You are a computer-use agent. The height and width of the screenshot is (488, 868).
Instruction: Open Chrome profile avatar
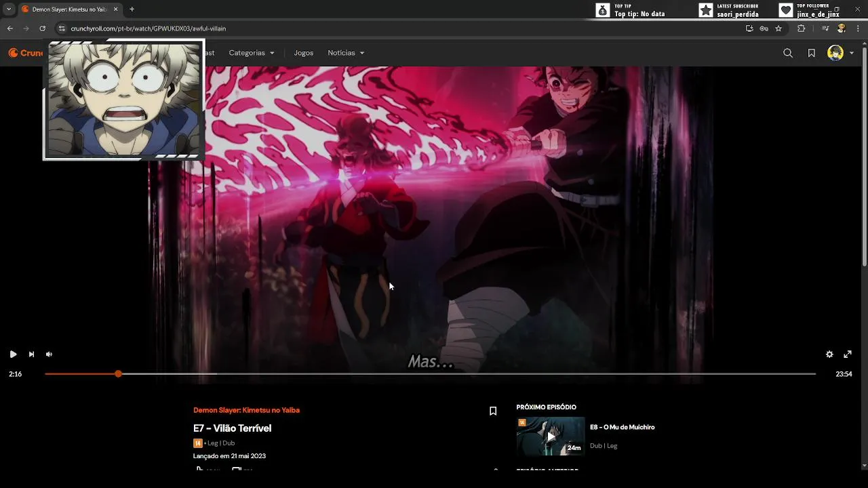click(x=842, y=28)
